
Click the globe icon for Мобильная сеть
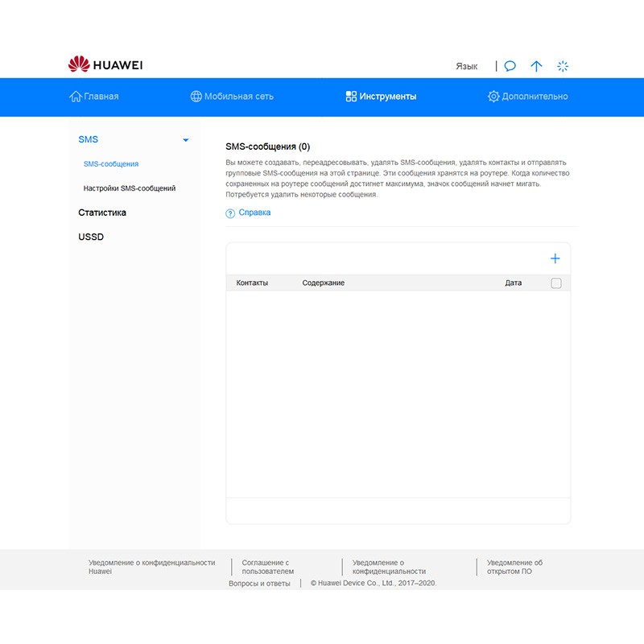click(x=196, y=97)
